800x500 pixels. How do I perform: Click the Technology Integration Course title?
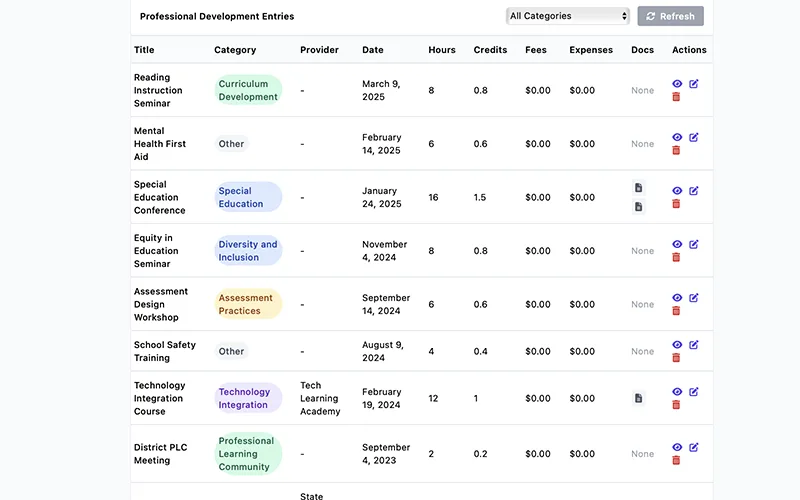pyautogui.click(x=159, y=398)
